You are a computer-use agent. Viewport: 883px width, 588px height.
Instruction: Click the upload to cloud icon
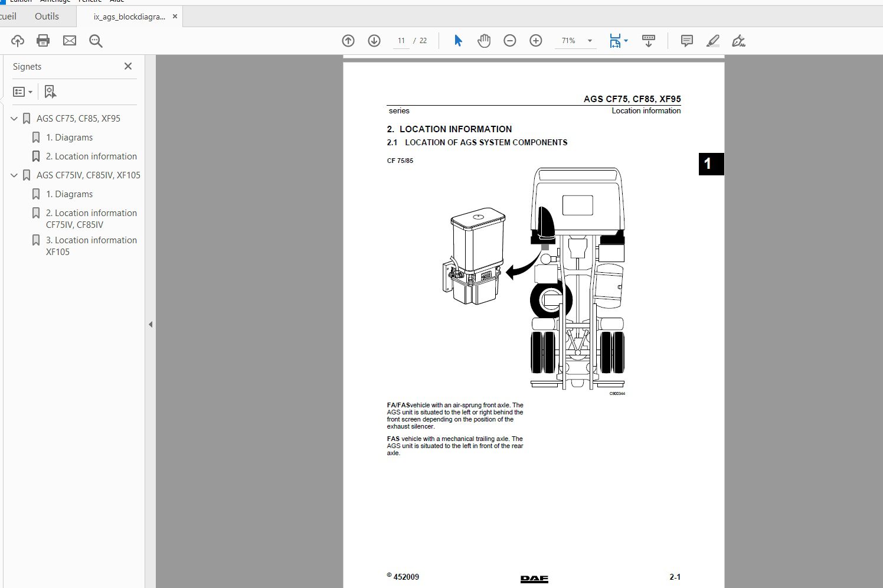[x=18, y=41]
